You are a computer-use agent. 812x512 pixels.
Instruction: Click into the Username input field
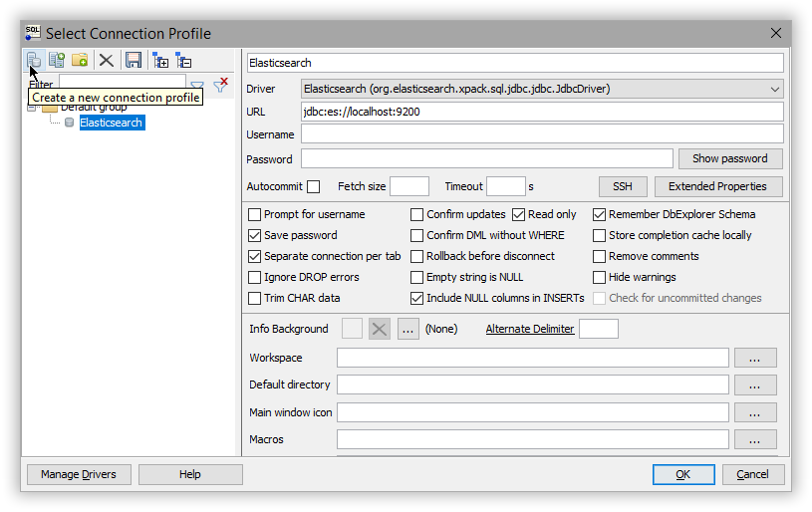tap(542, 134)
